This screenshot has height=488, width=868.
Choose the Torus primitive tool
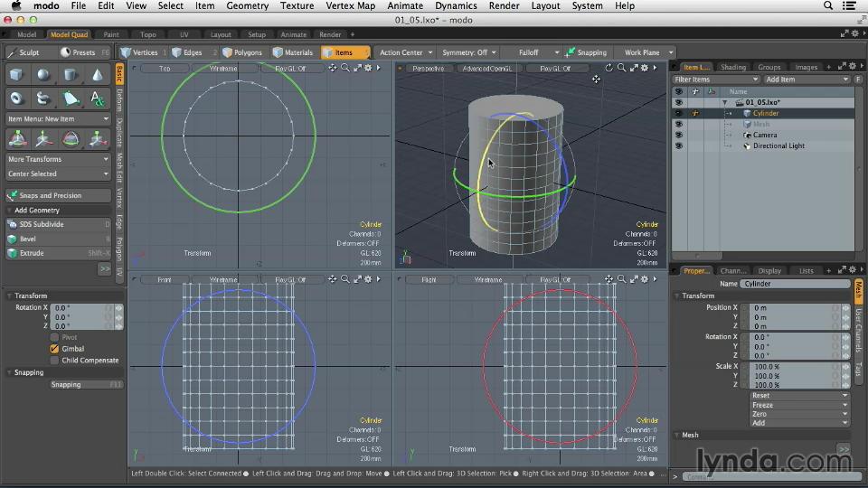click(x=17, y=99)
